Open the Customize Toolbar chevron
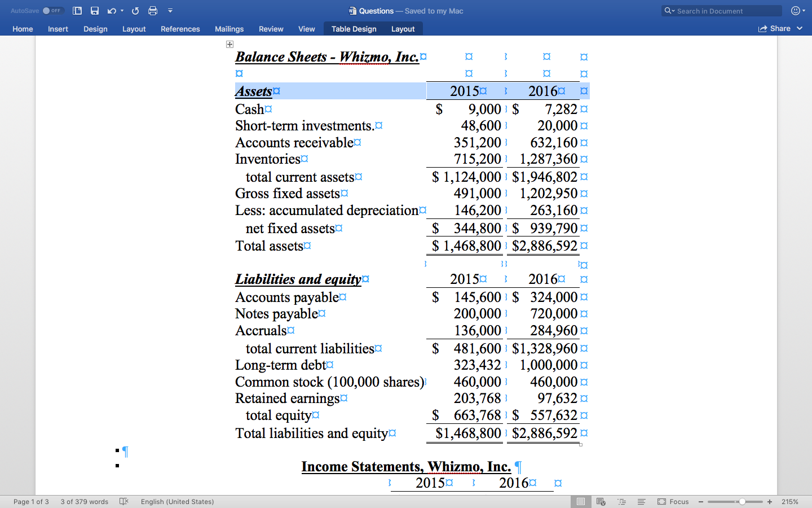The image size is (812, 508). pyautogui.click(x=170, y=10)
